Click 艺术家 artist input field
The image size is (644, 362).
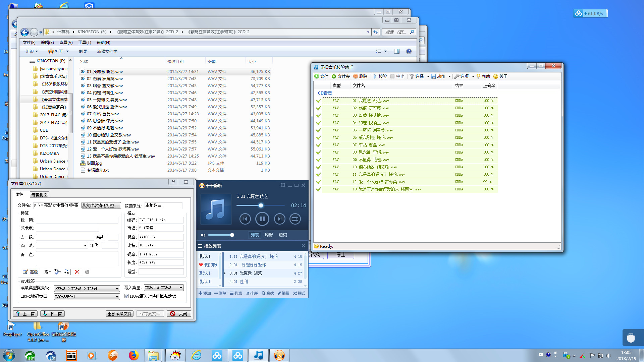coord(67,228)
